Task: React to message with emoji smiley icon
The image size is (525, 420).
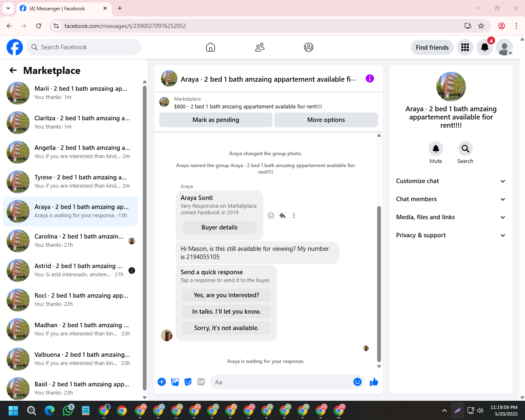Action: tap(271, 216)
